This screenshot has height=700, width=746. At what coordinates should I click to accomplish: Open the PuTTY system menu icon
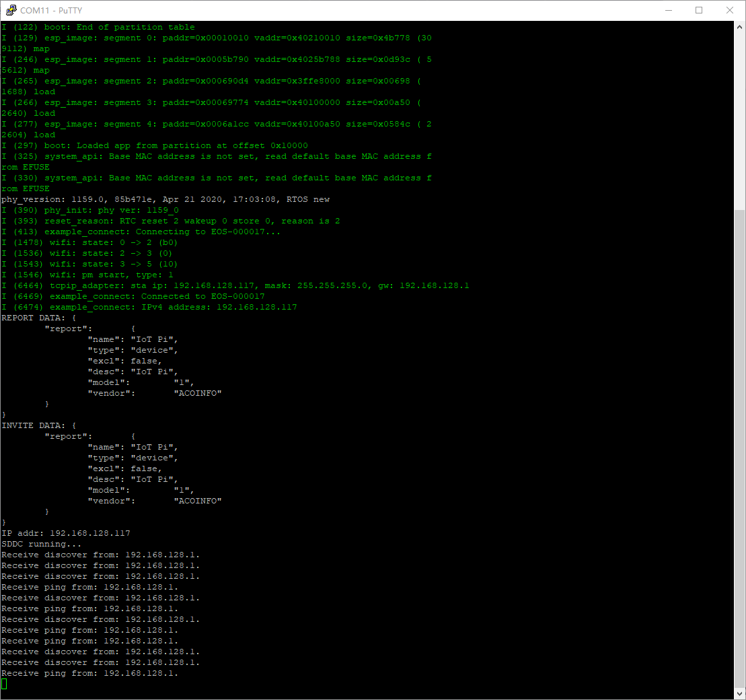pyautogui.click(x=11, y=10)
